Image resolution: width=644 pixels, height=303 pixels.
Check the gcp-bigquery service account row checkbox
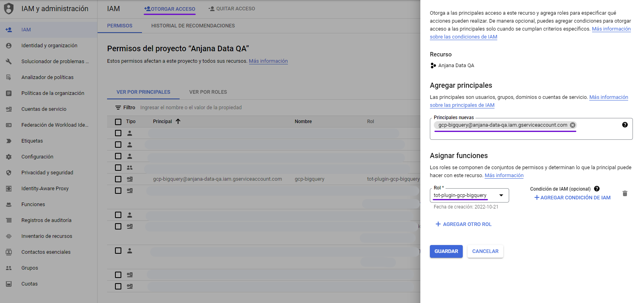point(118,179)
